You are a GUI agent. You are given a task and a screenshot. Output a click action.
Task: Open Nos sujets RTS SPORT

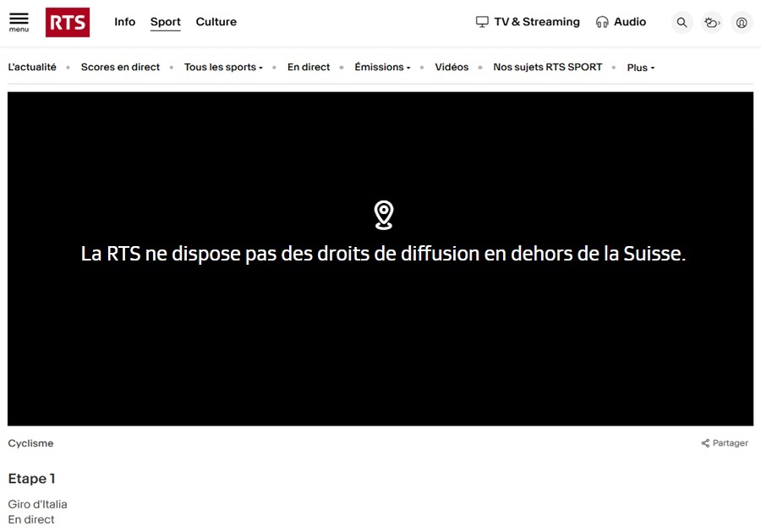click(x=547, y=67)
